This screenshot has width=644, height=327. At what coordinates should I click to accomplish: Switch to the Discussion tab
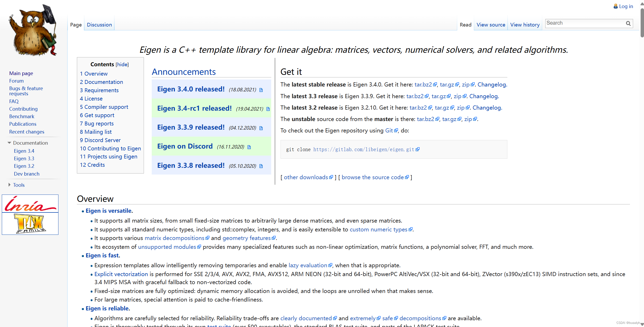(99, 25)
